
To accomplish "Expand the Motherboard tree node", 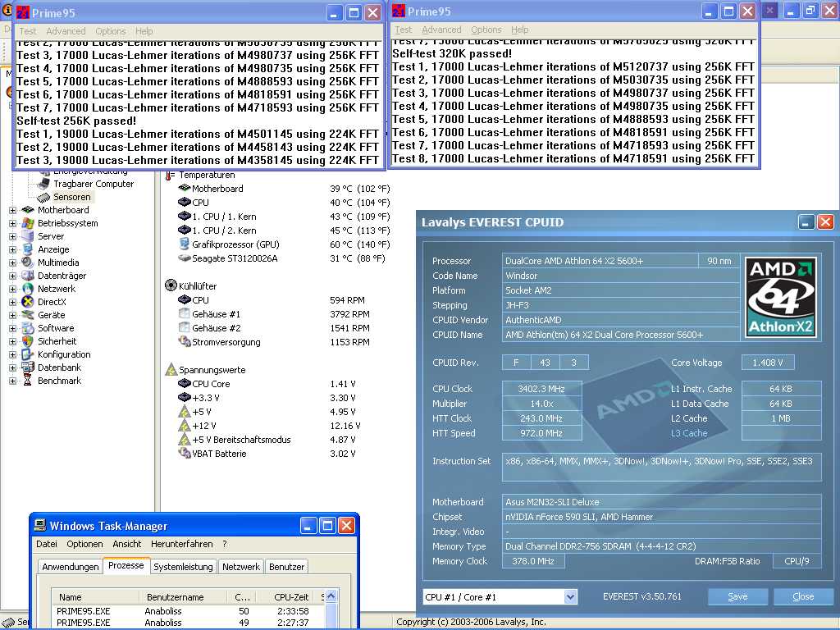I will click(x=12, y=210).
